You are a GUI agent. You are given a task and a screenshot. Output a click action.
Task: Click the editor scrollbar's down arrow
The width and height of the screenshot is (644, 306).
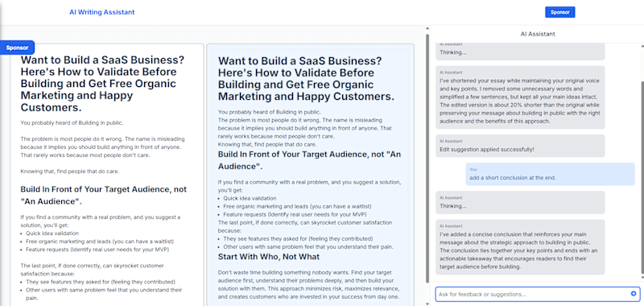pyautogui.click(x=427, y=304)
